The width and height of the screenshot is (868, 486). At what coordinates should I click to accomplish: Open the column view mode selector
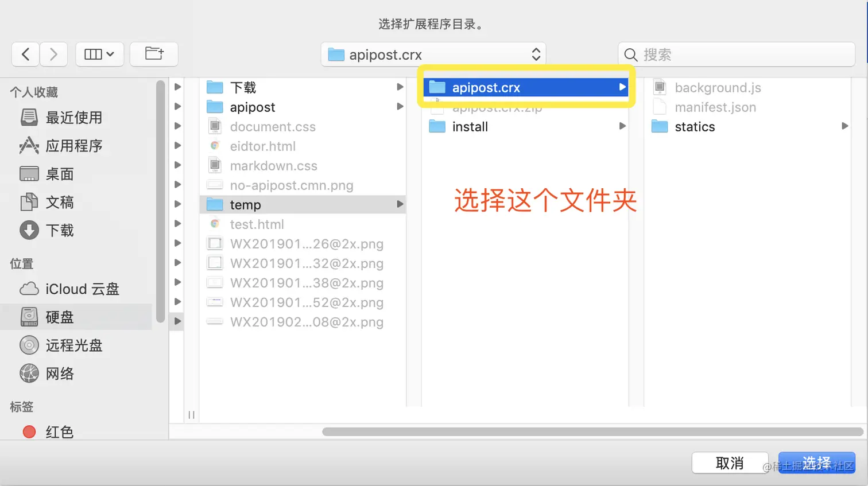click(x=99, y=55)
